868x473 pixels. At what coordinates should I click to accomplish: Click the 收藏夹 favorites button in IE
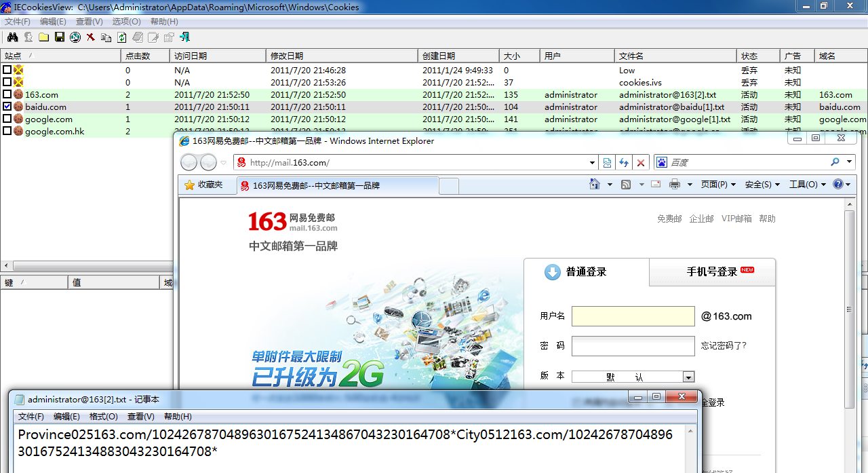point(203,185)
